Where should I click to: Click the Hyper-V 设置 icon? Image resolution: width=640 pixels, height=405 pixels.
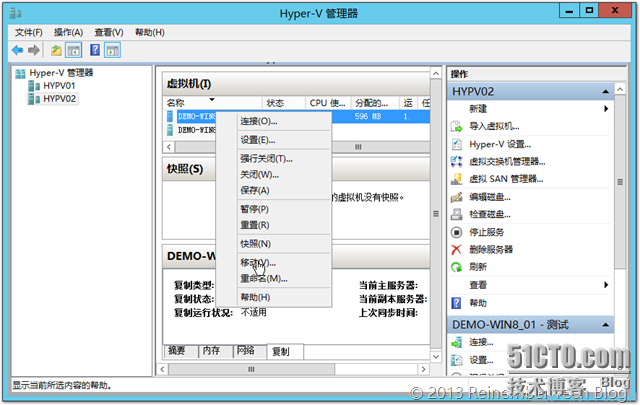[456, 144]
